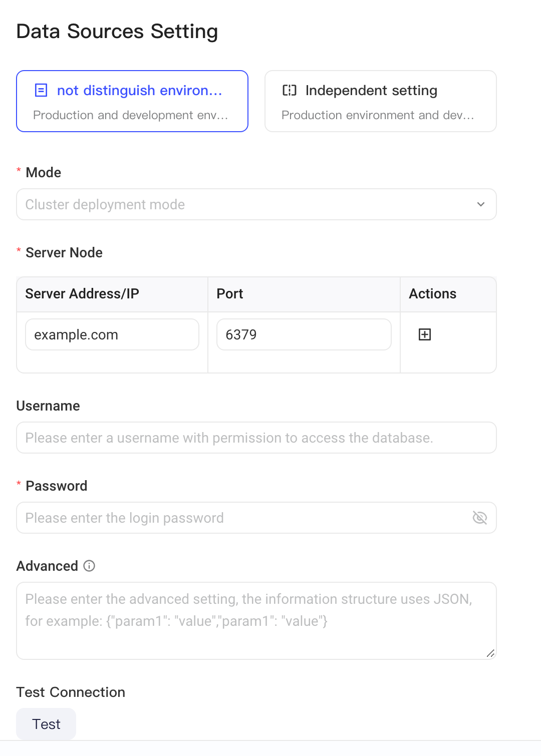The width and height of the screenshot is (541, 756).
Task: Focus the Port field showing 6379
Action: click(304, 334)
